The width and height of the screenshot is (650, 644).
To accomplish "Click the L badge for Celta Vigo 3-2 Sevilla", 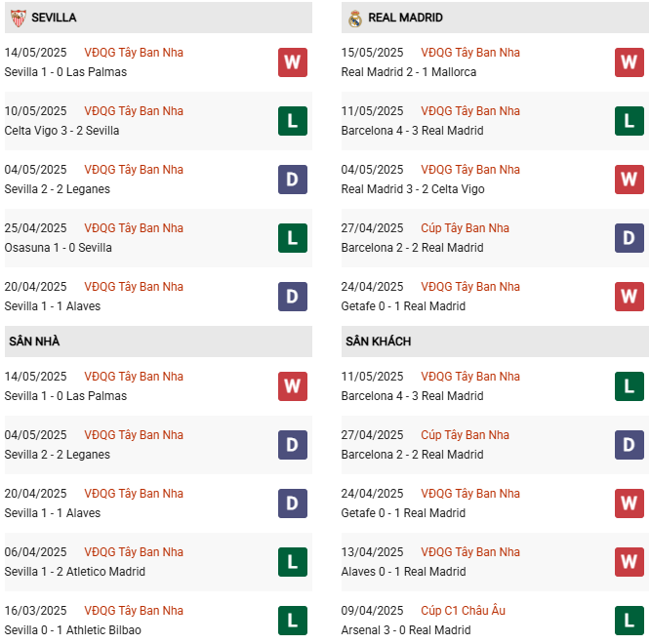I will 293,121.
